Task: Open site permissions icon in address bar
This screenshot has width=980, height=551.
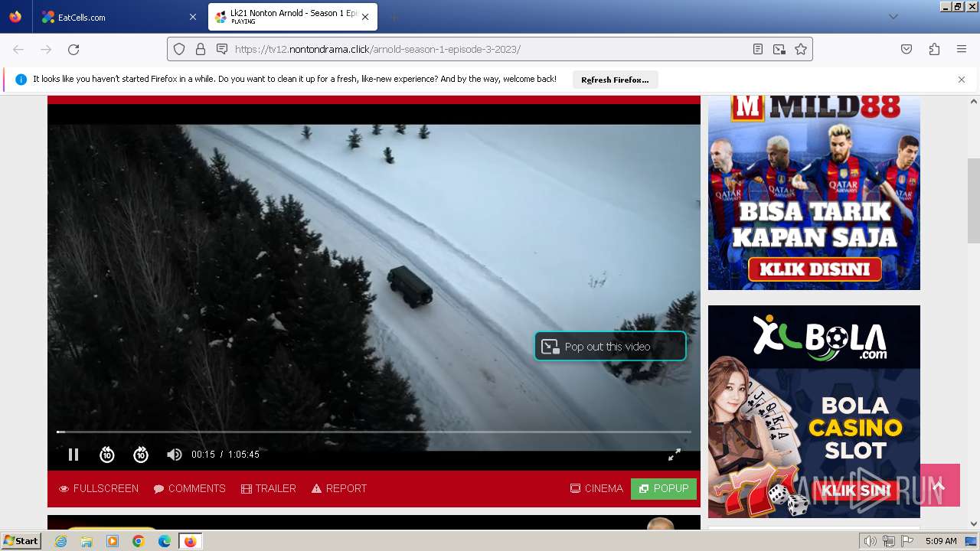Action: point(222,49)
